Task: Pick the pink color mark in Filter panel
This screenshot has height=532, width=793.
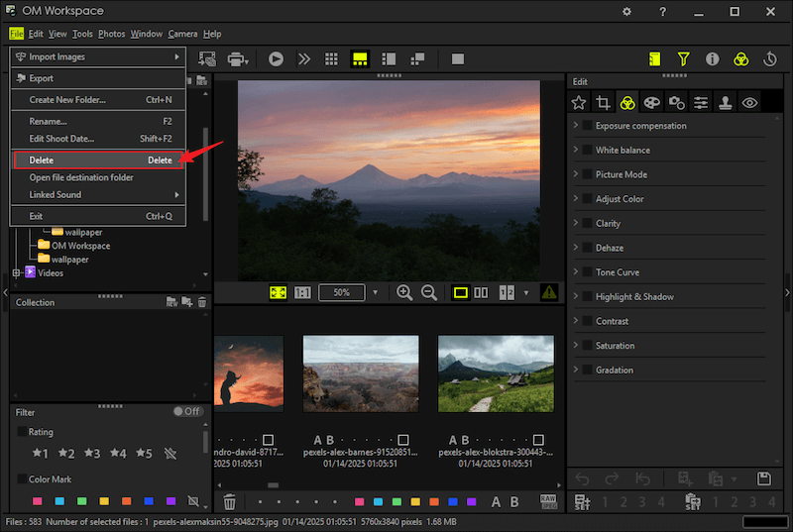Action: pyautogui.click(x=37, y=501)
